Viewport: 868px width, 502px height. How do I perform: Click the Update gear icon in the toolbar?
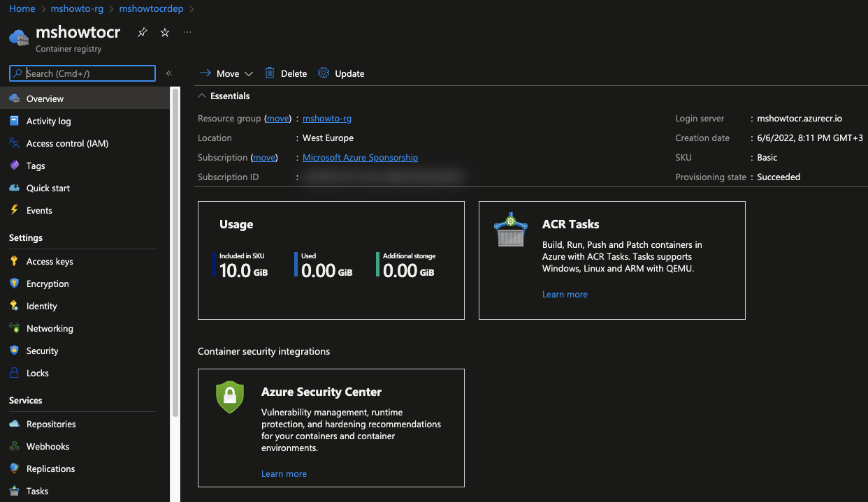[324, 73]
